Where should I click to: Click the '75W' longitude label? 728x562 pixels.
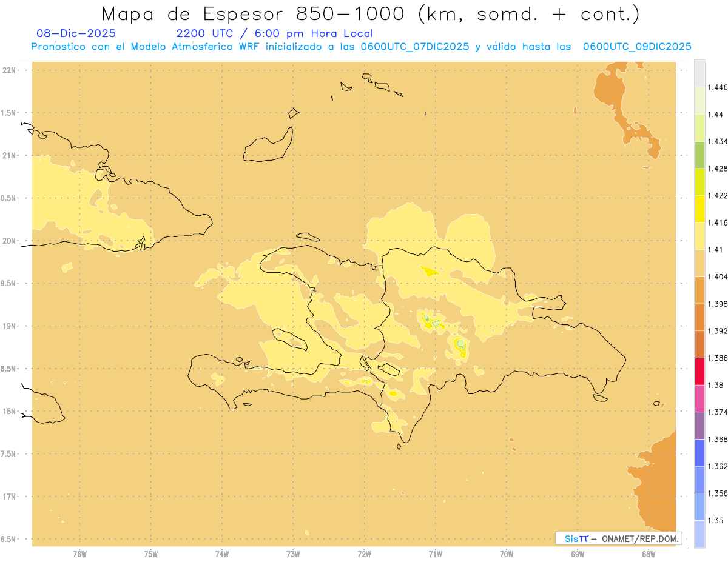(151, 554)
